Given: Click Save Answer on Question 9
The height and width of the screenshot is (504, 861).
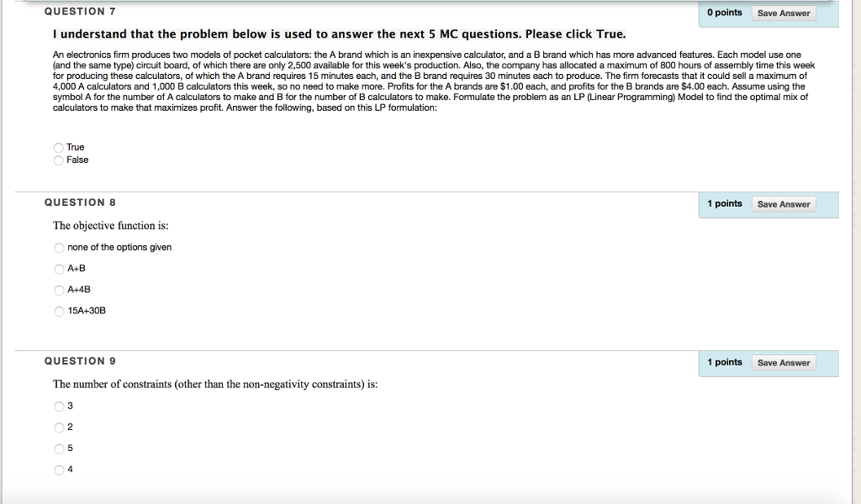Looking at the screenshot, I should click(x=784, y=362).
